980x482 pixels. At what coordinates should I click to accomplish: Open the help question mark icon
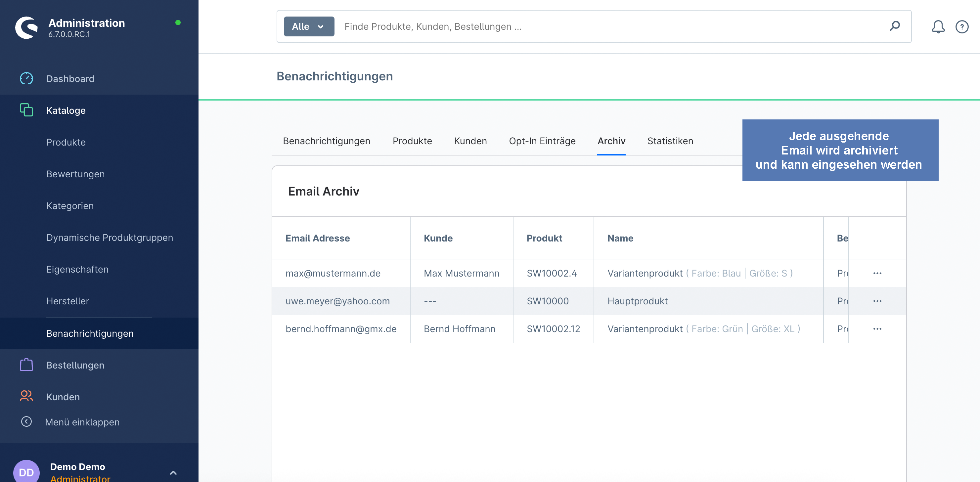click(x=962, y=26)
